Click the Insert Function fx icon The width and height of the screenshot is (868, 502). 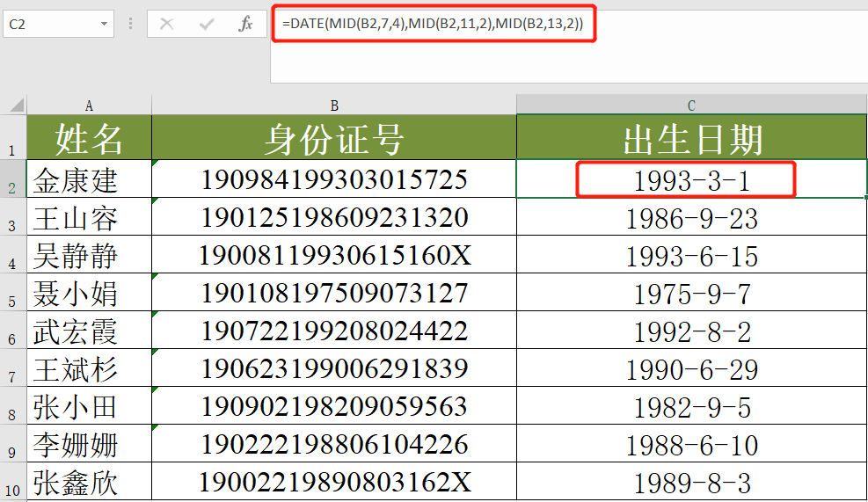pos(245,24)
